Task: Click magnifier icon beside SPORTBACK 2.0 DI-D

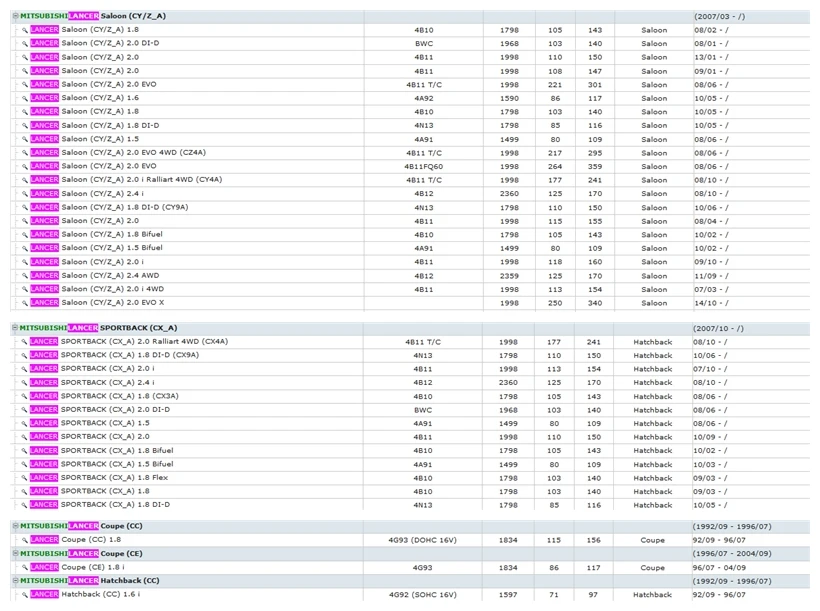Action: click(24, 410)
